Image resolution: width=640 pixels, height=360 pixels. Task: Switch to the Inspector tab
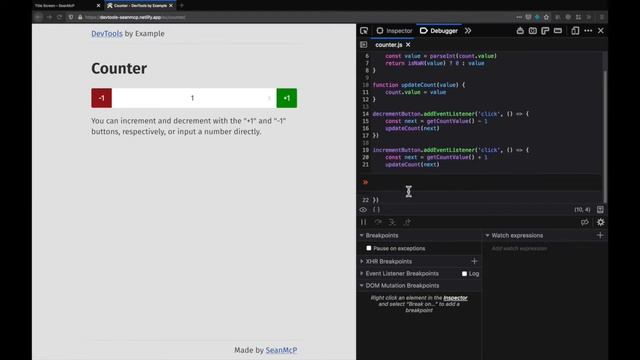(394, 31)
